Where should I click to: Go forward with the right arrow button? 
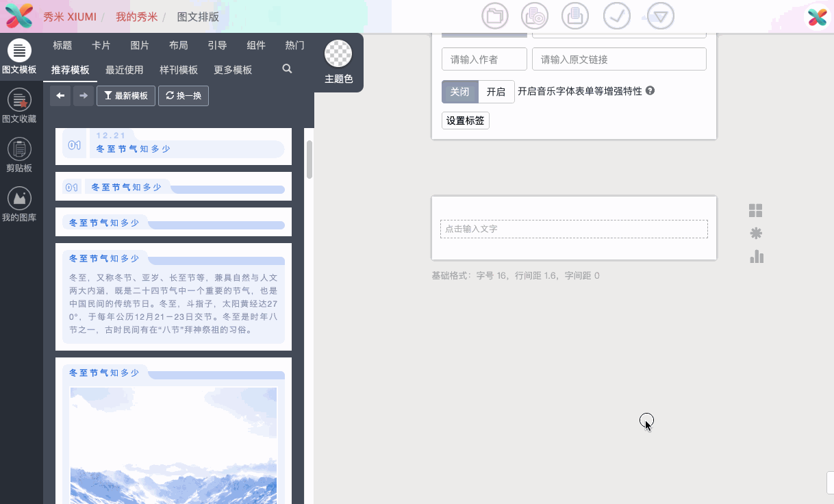[84, 96]
